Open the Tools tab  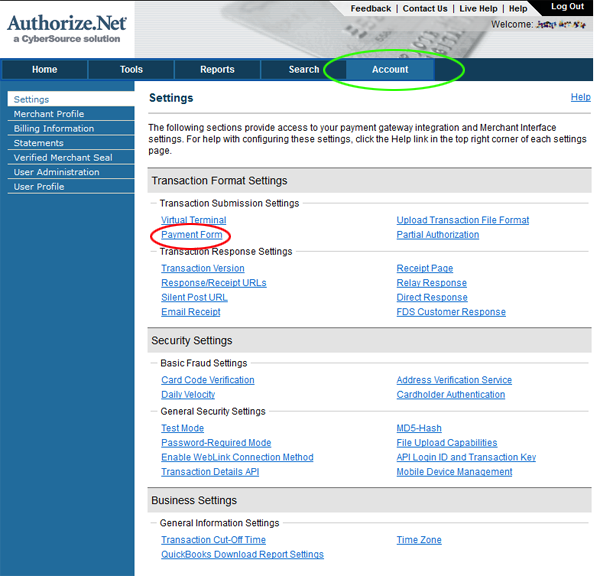pos(131,70)
